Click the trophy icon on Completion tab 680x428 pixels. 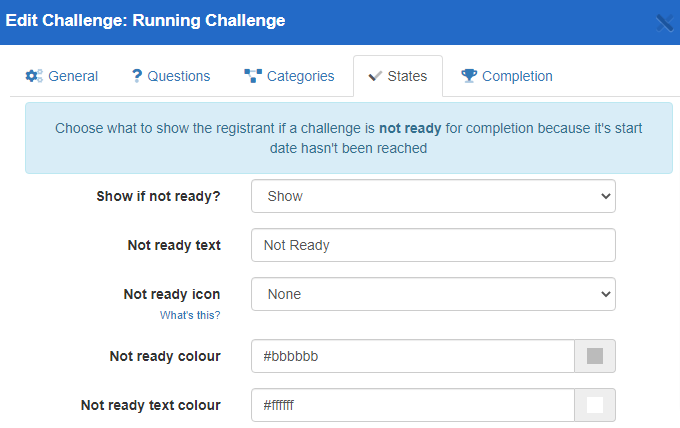(x=469, y=76)
